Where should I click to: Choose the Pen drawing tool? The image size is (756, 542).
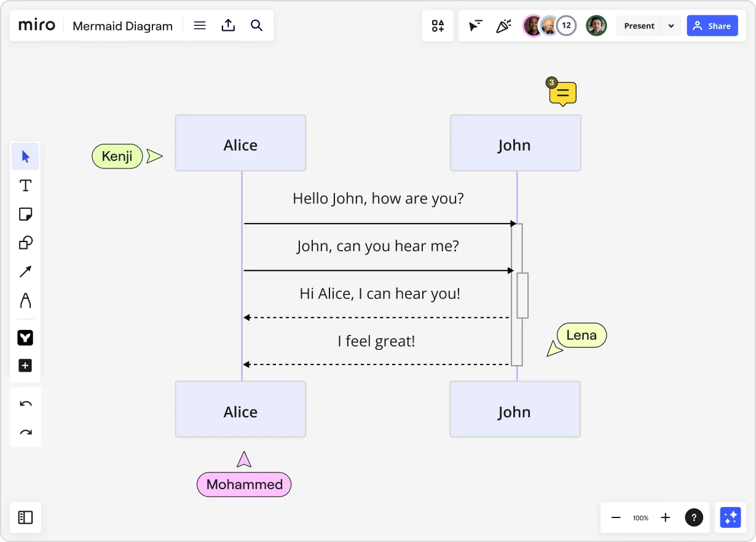pyautogui.click(x=25, y=300)
